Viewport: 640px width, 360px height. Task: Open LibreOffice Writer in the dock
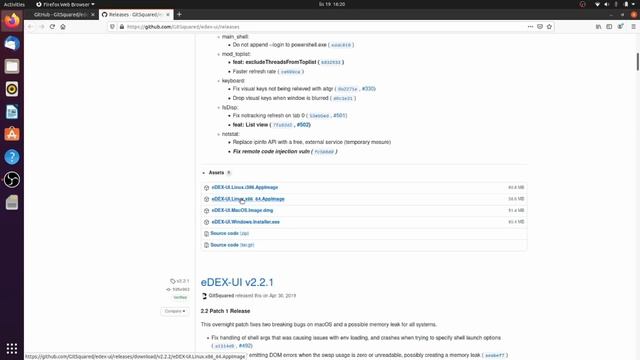[x=12, y=111]
